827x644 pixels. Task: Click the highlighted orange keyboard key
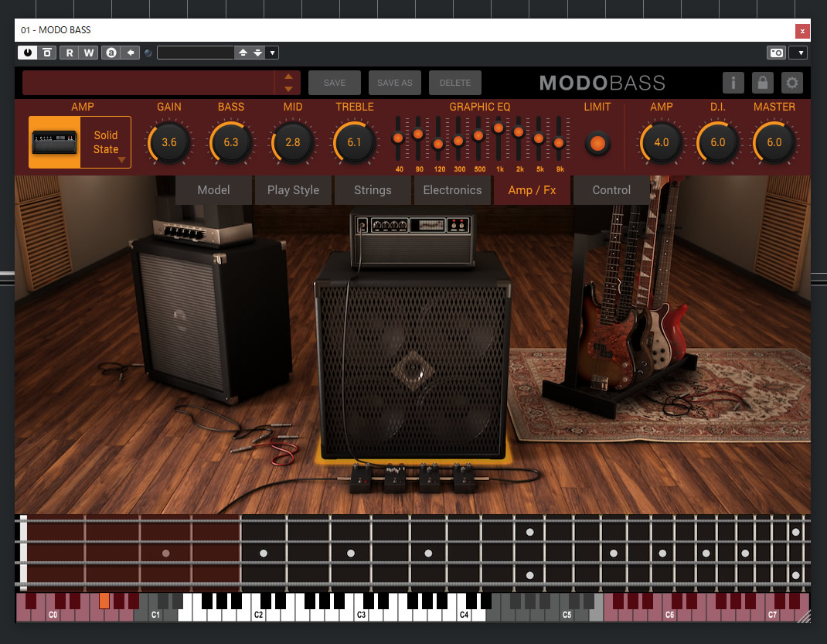click(104, 601)
